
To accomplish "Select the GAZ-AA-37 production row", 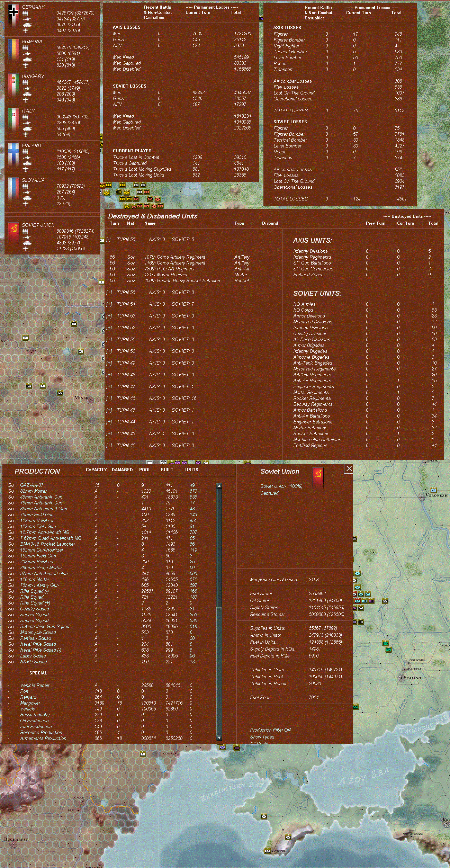I will [102, 485].
